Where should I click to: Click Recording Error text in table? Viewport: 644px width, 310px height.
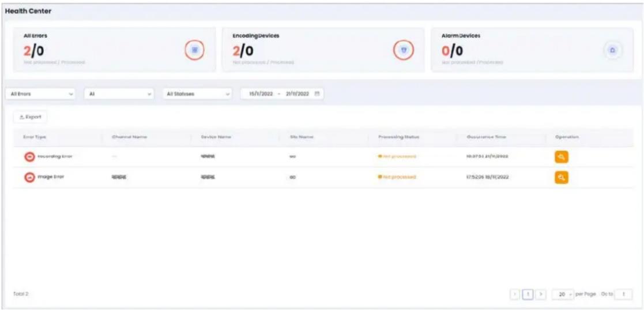click(x=55, y=156)
